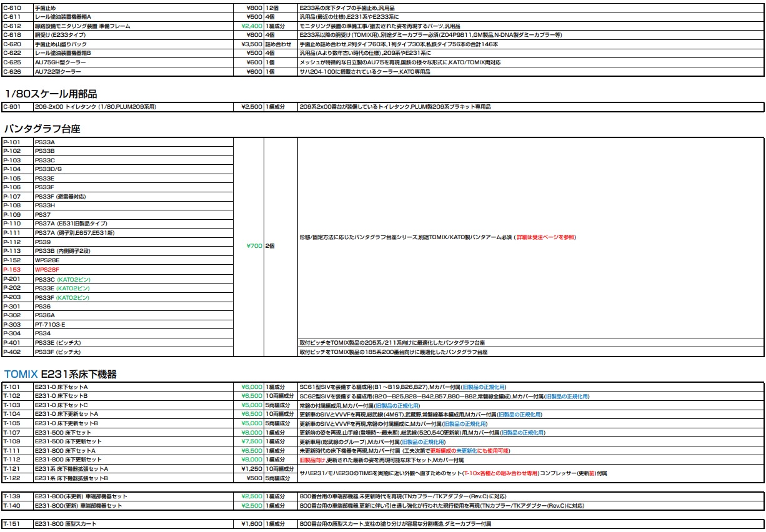The height and width of the screenshot is (532, 766).
Task: Click the item name PS33B
Action: point(45,151)
